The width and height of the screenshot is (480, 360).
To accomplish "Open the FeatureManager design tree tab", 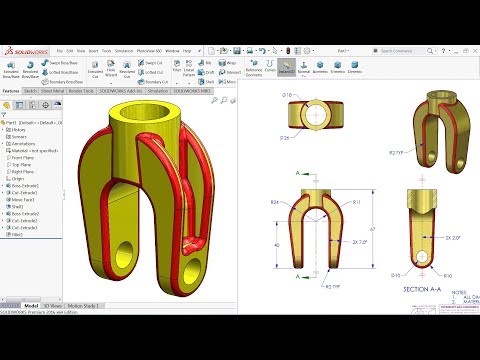I will pos(6,105).
